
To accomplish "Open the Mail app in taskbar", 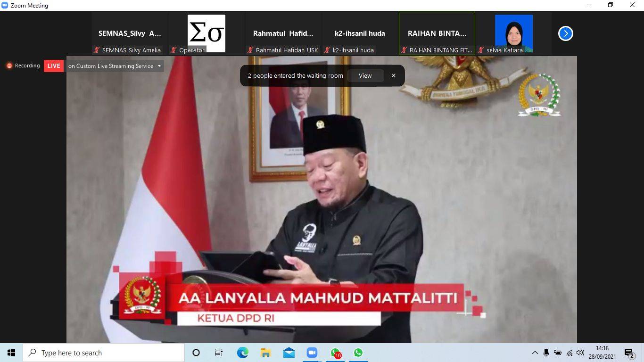I will 289,353.
